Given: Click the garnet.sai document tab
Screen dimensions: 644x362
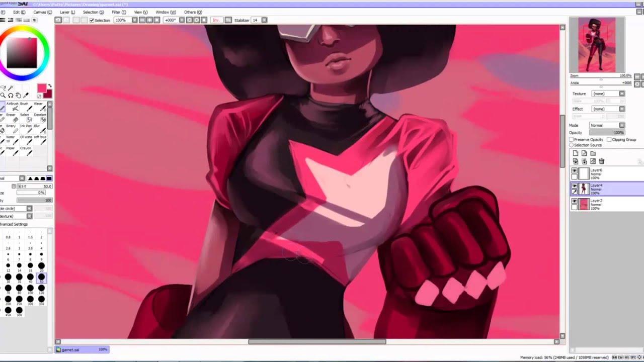Looking at the screenshot, I should [x=82, y=349].
